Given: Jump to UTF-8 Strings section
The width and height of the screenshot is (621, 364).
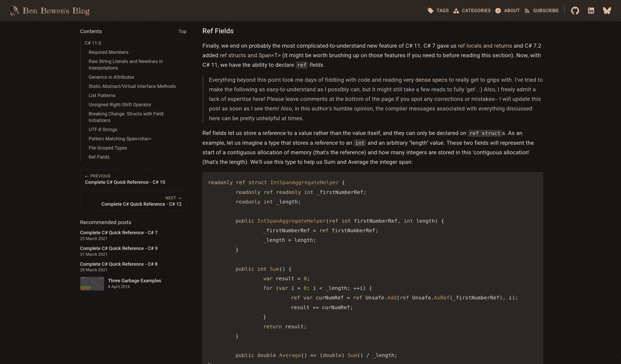Looking at the screenshot, I should 103,130.
